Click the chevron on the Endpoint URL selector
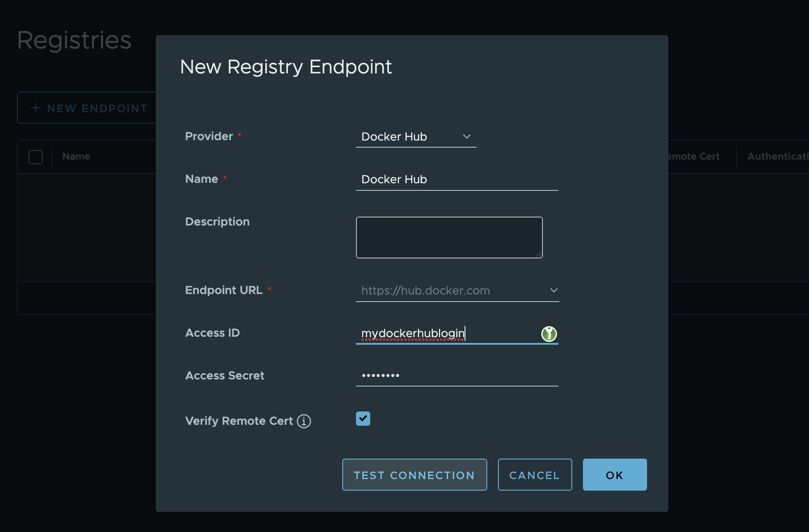 pyautogui.click(x=553, y=290)
